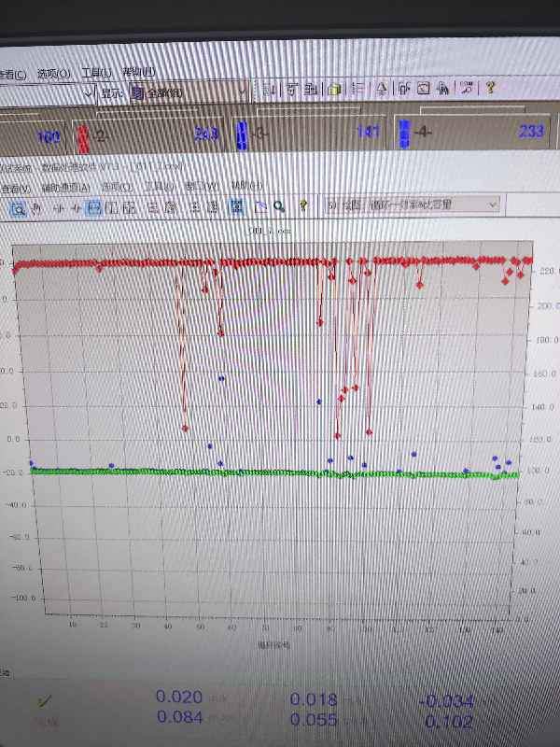560x747 pixels.
Task: Expand the leftmost dropdown arrow before 显示
Action: point(88,92)
